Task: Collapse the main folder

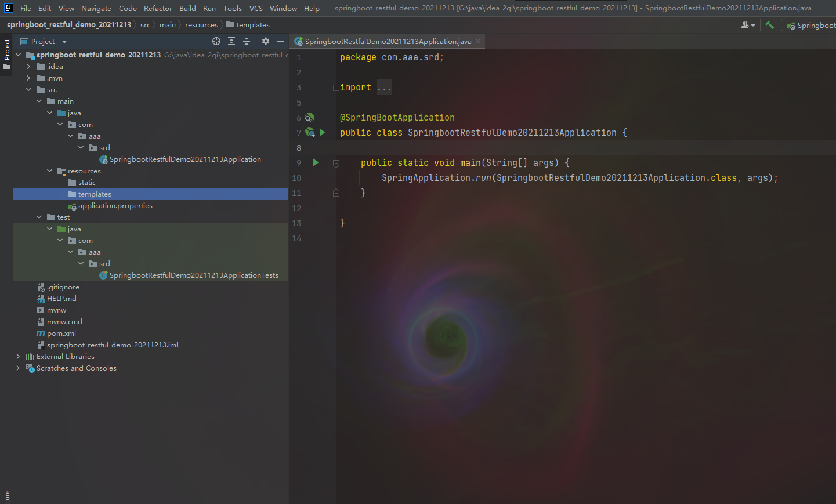Action: (x=39, y=101)
